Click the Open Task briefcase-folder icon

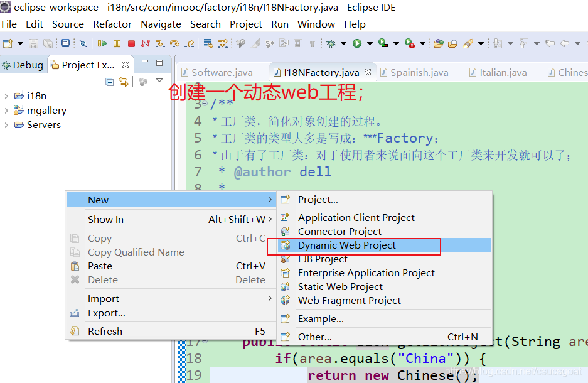453,43
